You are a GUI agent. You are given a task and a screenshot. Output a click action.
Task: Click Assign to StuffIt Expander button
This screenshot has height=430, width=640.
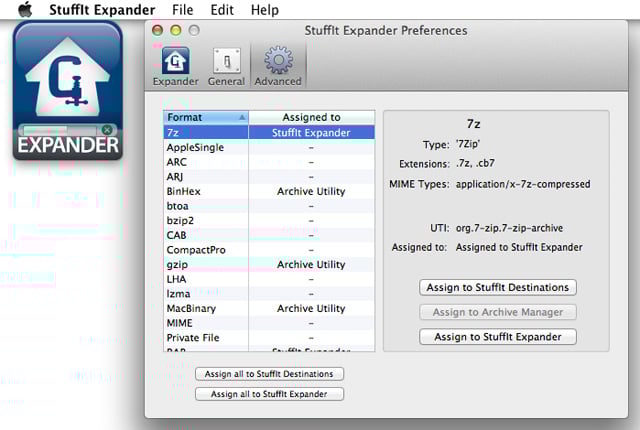tap(498, 337)
